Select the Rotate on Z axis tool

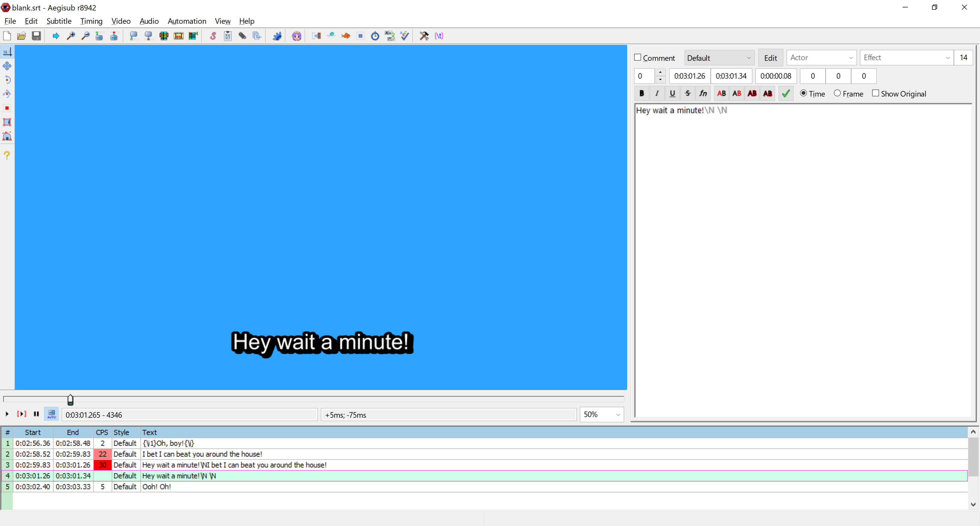click(x=7, y=80)
